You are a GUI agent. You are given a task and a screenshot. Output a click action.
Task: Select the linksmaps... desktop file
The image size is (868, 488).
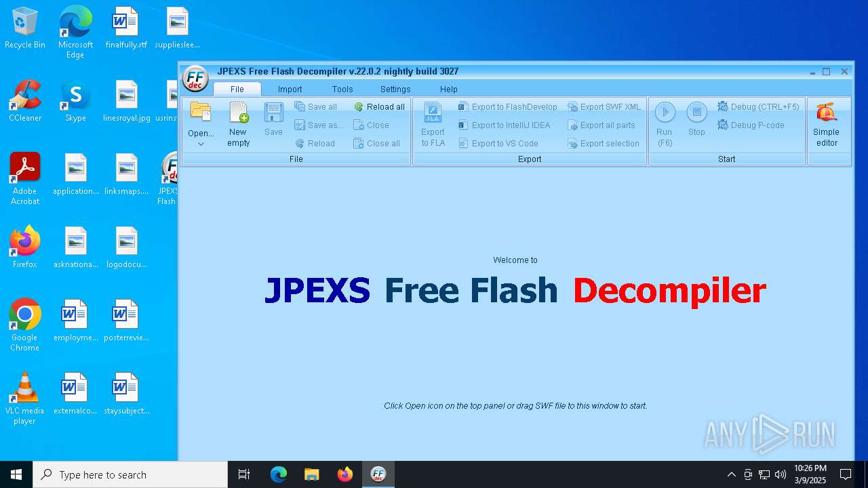tap(126, 174)
